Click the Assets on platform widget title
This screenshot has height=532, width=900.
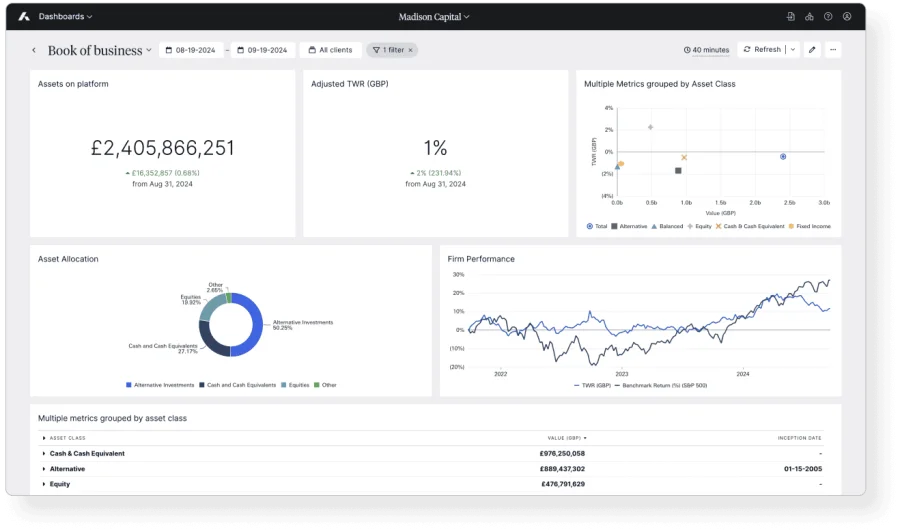pyautogui.click(x=73, y=84)
